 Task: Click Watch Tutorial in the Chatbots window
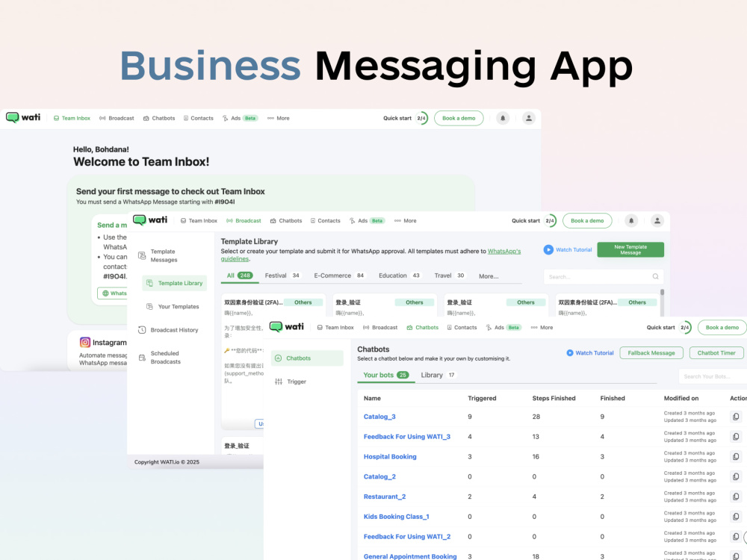(590, 353)
